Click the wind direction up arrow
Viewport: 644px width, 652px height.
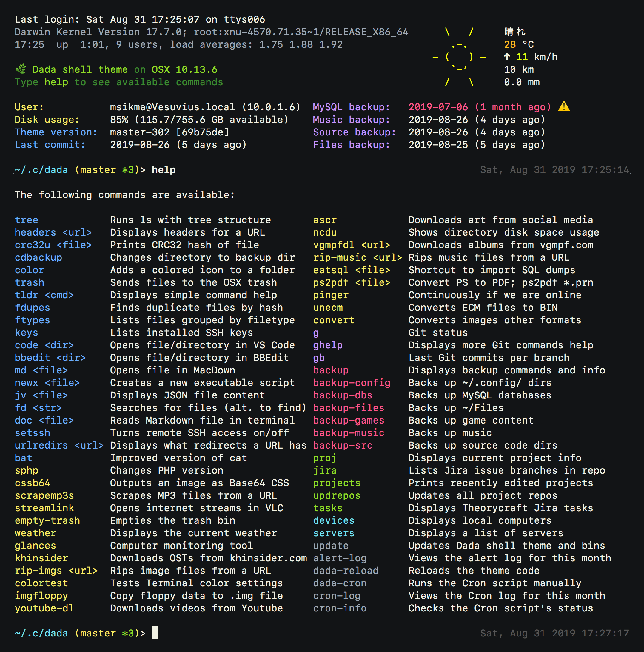pos(507,57)
